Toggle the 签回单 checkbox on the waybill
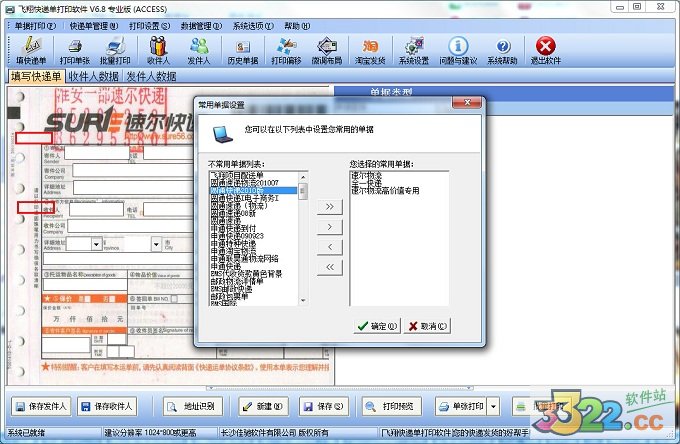Viewport: 680px width, 444px height. pyautogui.click(x=174, y=299)
